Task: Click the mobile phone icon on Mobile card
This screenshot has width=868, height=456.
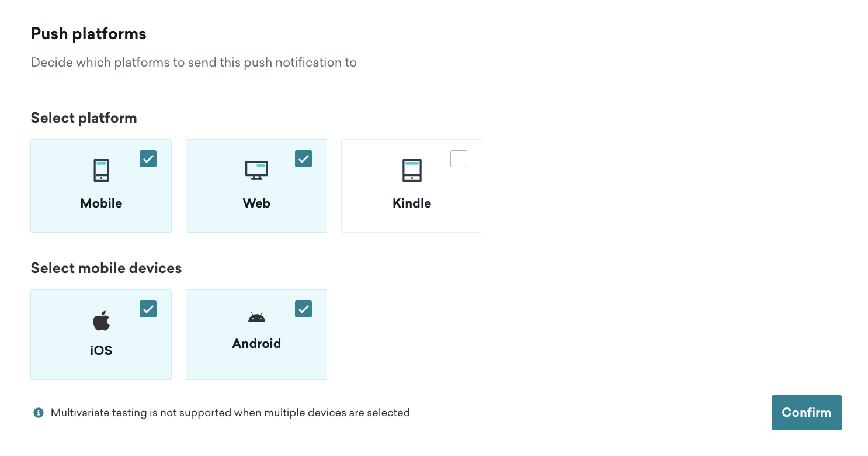Action: (101, 170)
